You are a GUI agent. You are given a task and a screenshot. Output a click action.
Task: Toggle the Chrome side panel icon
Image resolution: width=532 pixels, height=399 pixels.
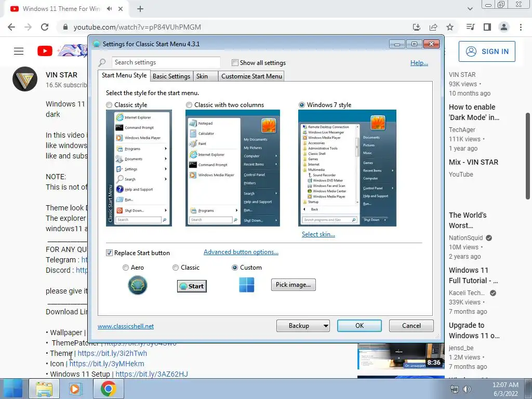487,27
